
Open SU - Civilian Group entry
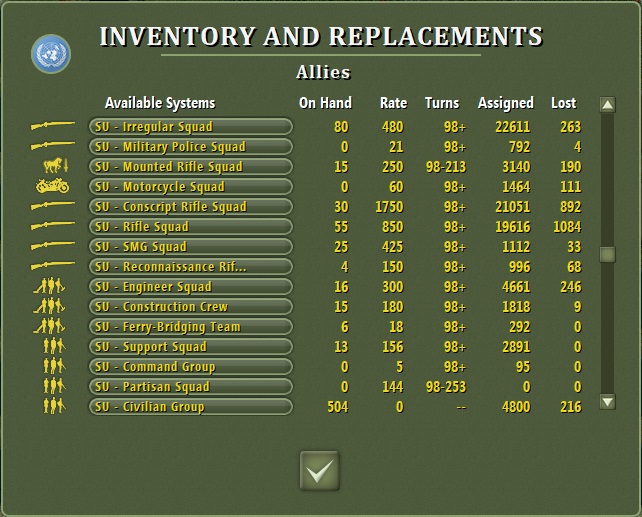[191, 407]
